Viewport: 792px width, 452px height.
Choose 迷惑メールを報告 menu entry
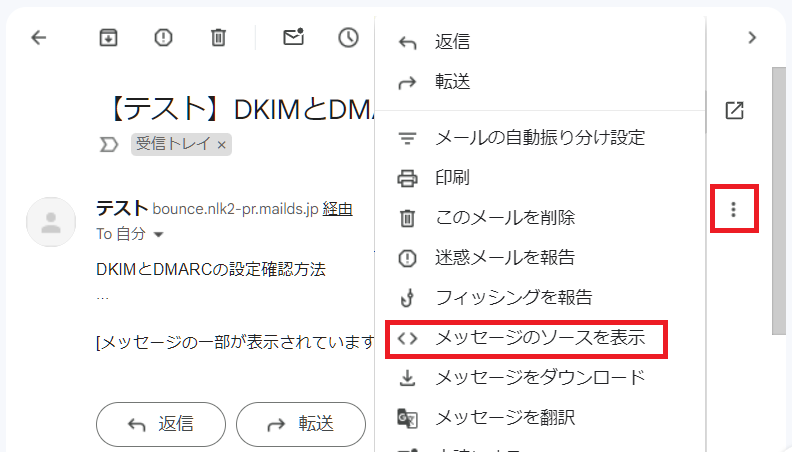click(x=540, y=258)
